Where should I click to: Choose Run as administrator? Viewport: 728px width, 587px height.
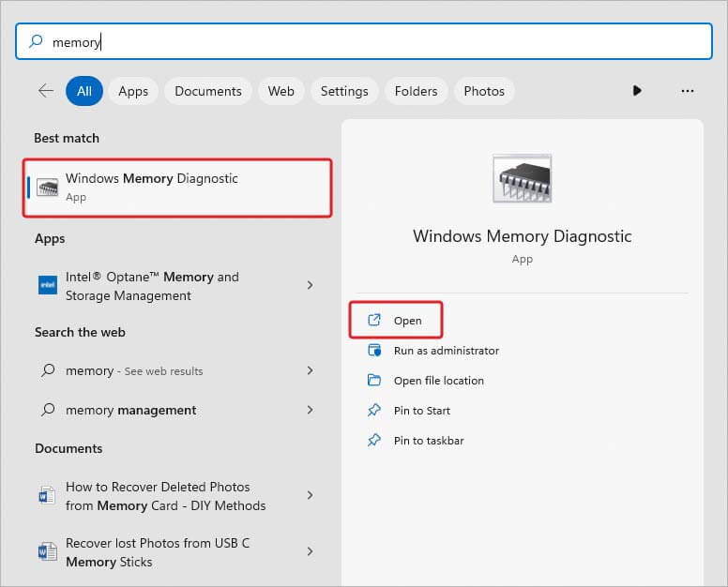pos(447,351)
